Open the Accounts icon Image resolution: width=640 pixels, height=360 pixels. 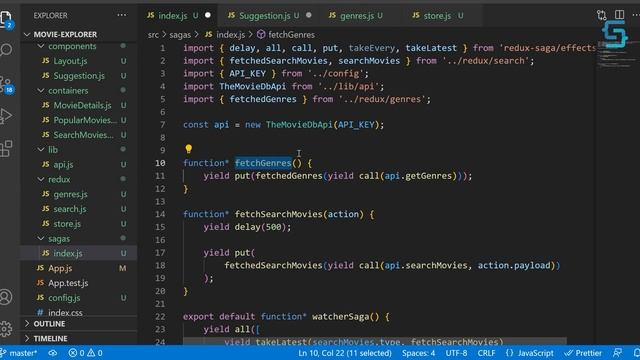6,297
